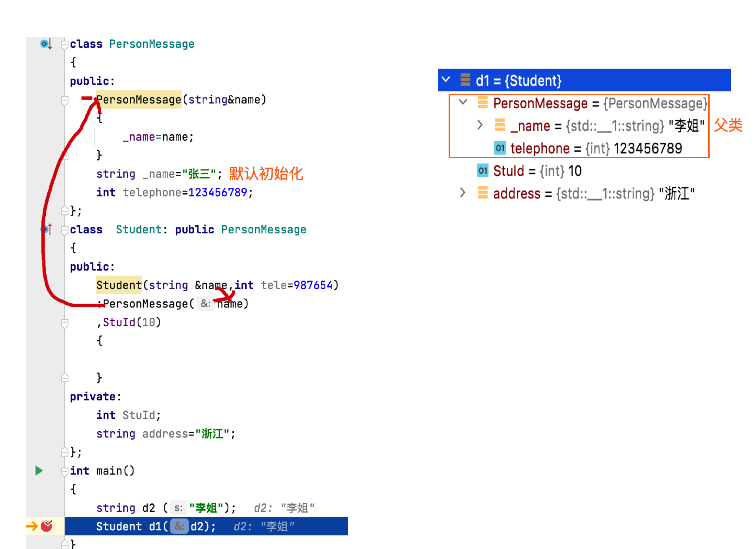
Task: Click main in int main()
Action: pyautogui.click(x=109, y=471)
